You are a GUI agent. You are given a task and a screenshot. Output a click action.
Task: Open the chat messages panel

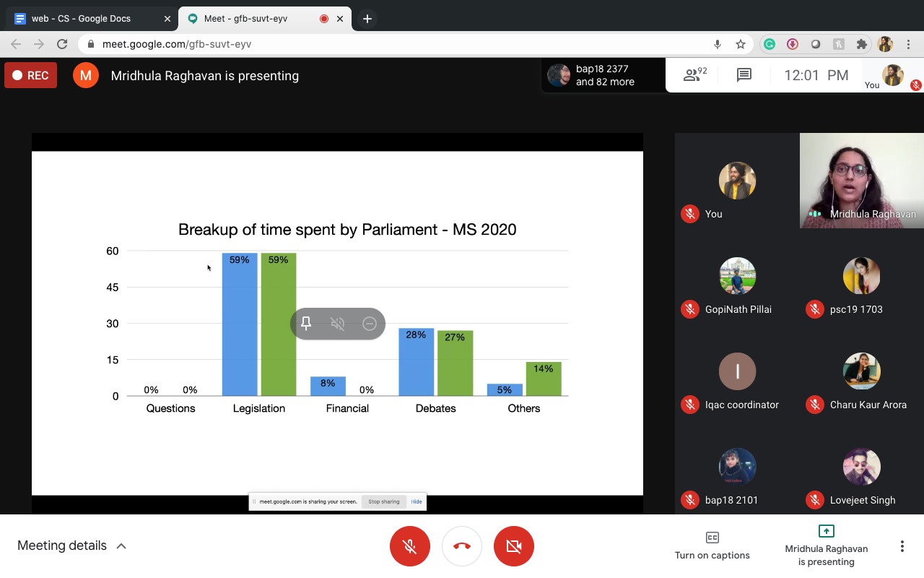coord(744,75)
